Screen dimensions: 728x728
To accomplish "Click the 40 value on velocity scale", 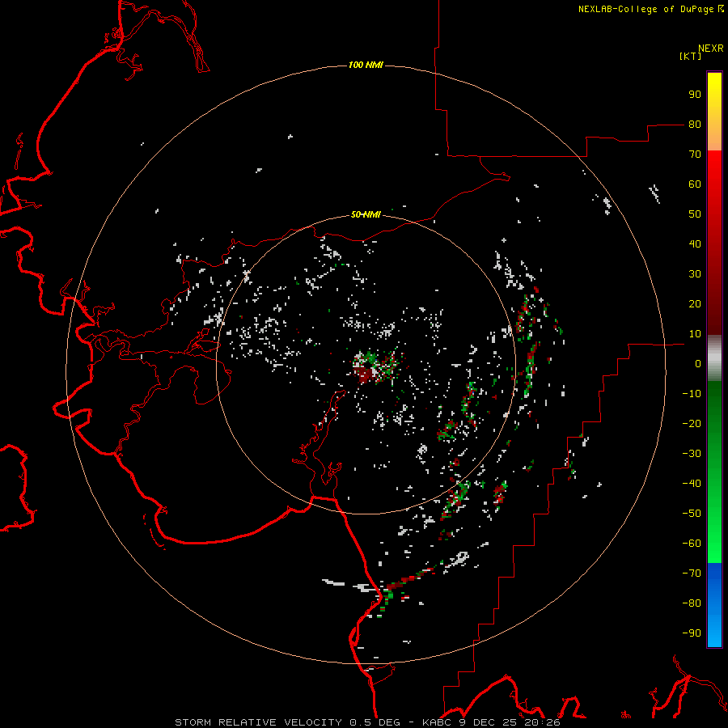I will (695, 244).
